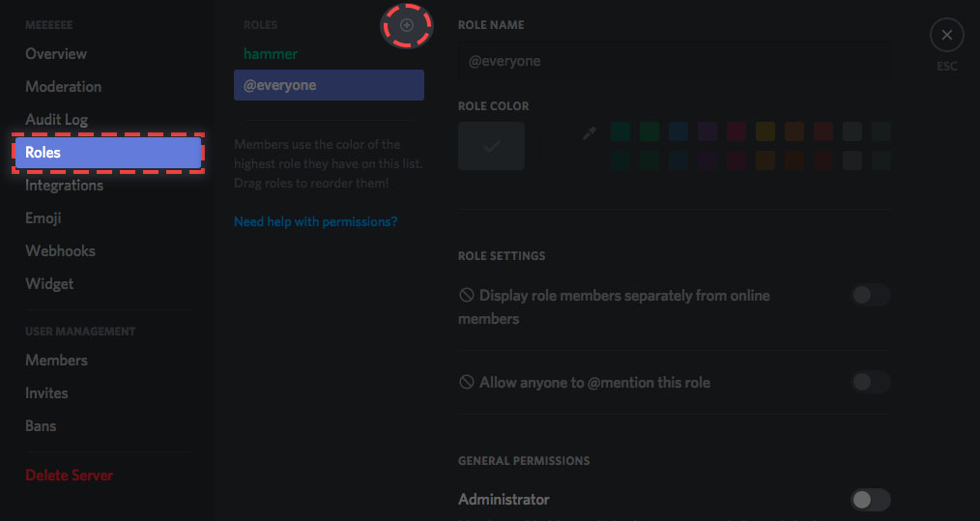980x521 pixels.
Task: Turn on the Administrator permission toggle
Action: pyautogui.click(x=870, y=500)
